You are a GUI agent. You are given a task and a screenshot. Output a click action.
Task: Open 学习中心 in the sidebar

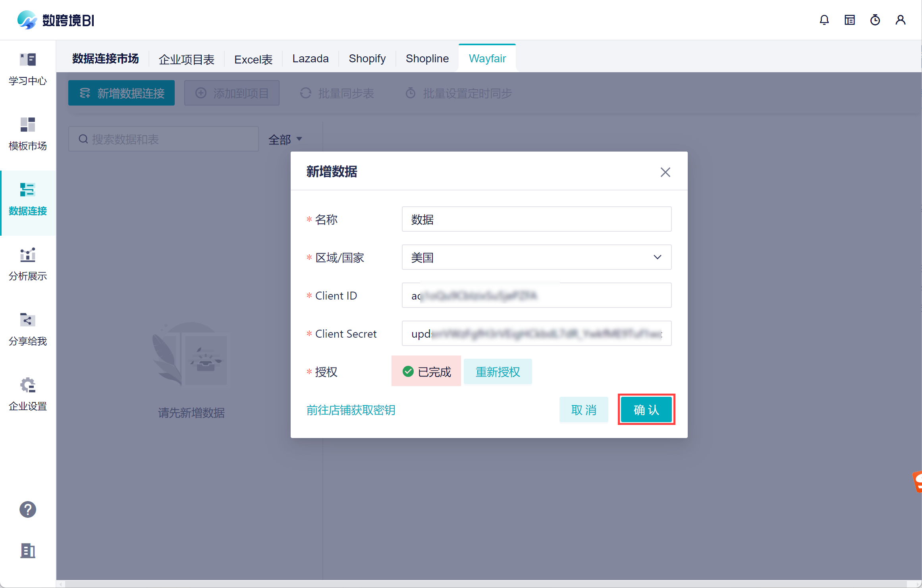pyautogui.click(x=28, y=69)
